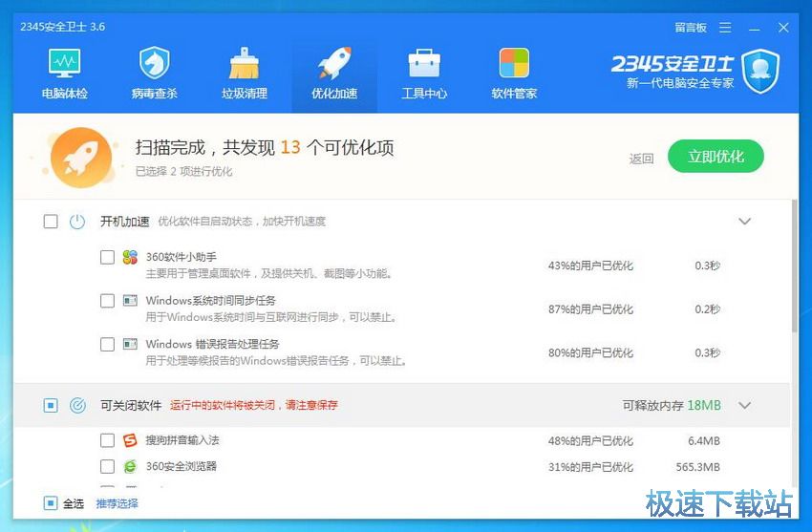Click the 565.3MB memory value
Viewport: 812px width, 532px height.
[x=698, y=467]
